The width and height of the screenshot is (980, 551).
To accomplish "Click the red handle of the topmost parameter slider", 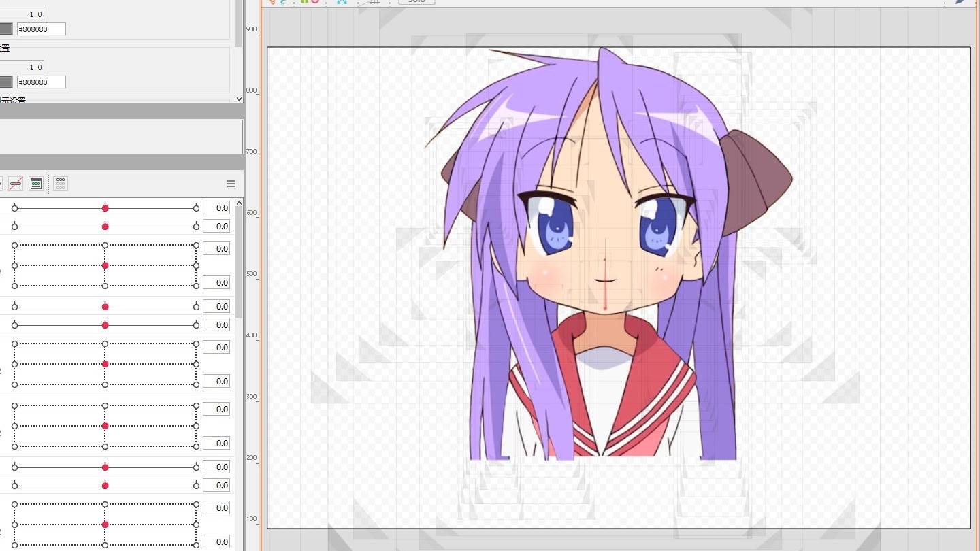I will [105, 208].
